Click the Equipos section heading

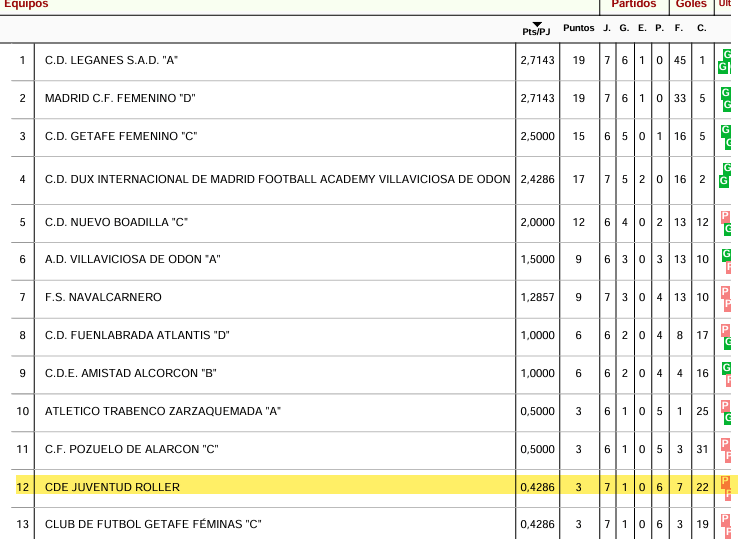(26, 4)
